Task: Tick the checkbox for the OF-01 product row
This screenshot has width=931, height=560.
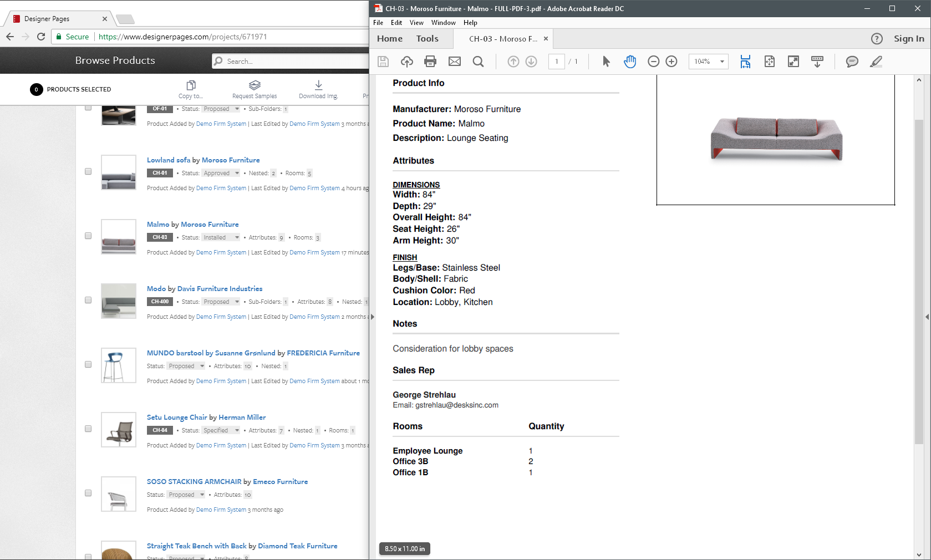Action: (x=88, y=108)
